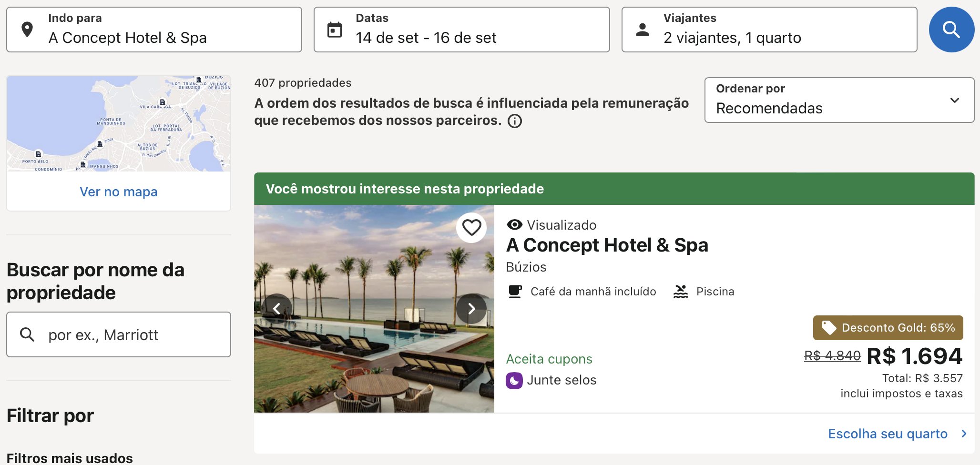
Task: Click the calendar icon in Datas field
Action: pyautogui.click(x=335, y=30)
